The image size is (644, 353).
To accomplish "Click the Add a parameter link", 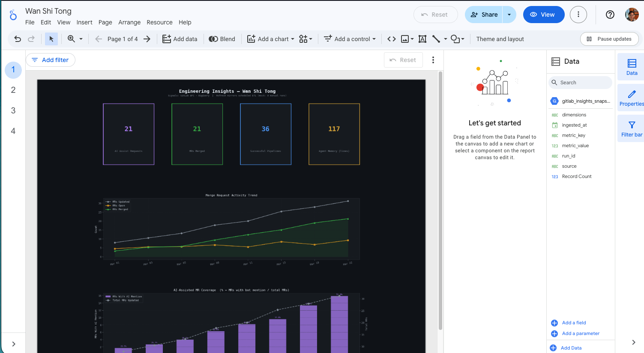I will (x=581, y=333).
